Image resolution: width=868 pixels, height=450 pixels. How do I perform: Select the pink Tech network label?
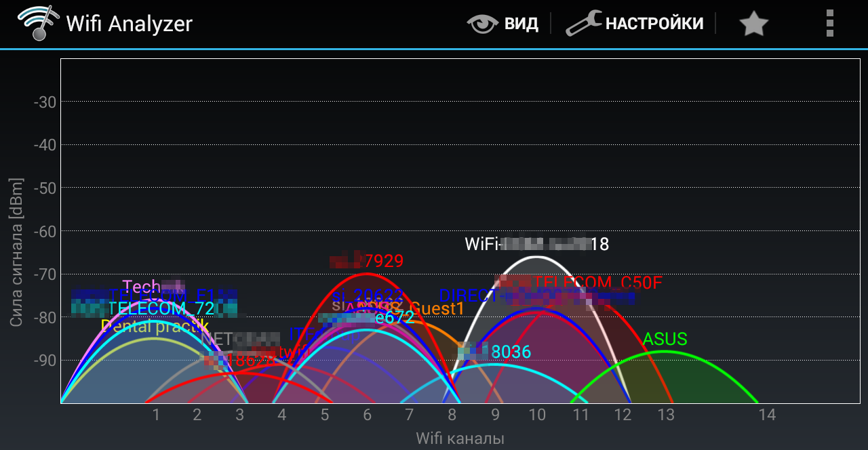(142, 286)
